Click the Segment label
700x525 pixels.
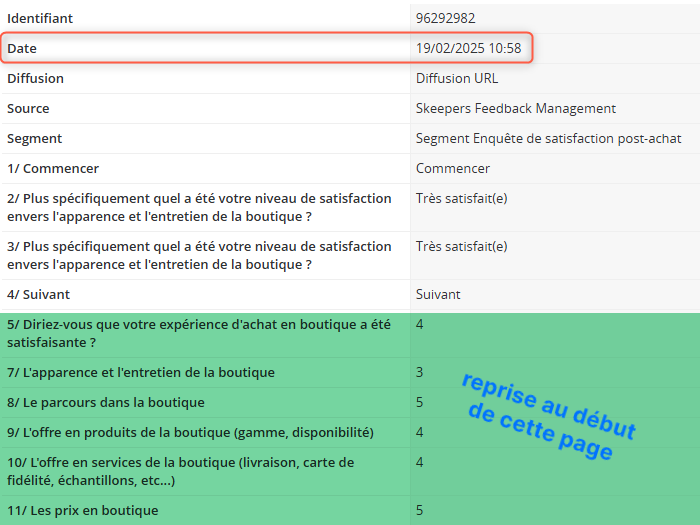point(34,138)
